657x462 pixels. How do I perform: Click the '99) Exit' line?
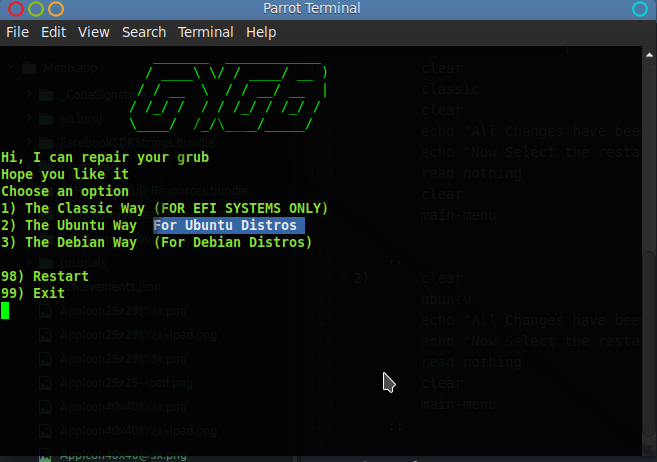(33, 293)
